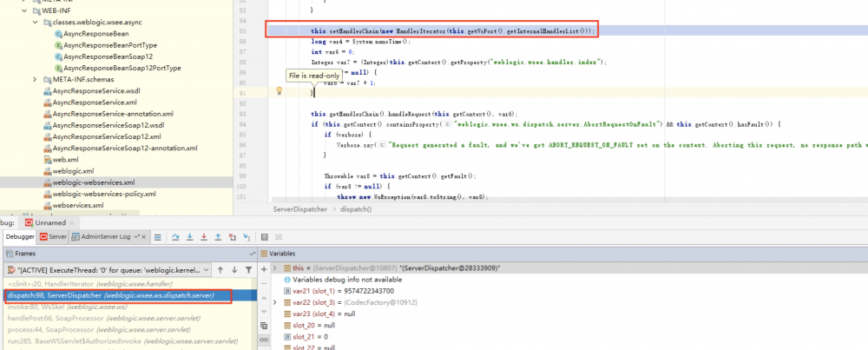Select the handlePost:66 SoapProcessor frame
Screen dimensions: 868x350
pos(131,319)
